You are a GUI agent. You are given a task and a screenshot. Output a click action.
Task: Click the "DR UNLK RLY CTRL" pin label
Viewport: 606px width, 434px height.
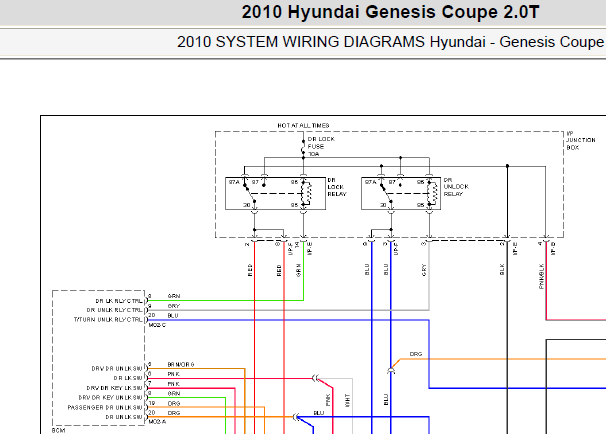pos(114,310)
